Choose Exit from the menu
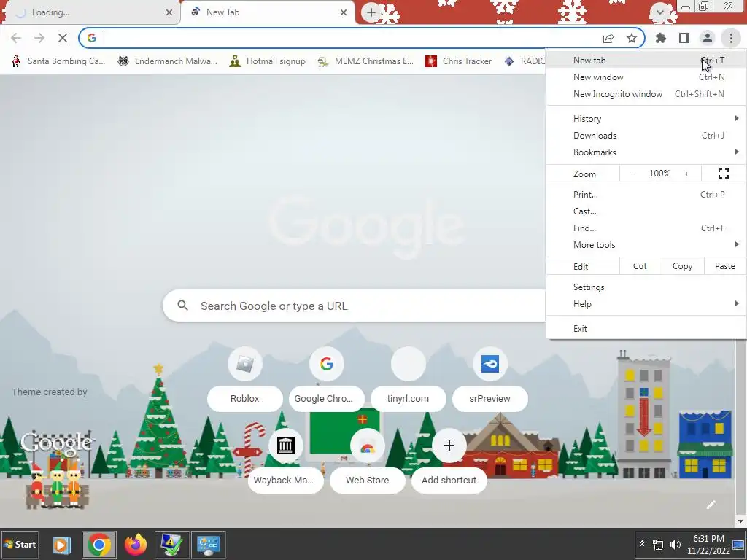 point(646,329)
